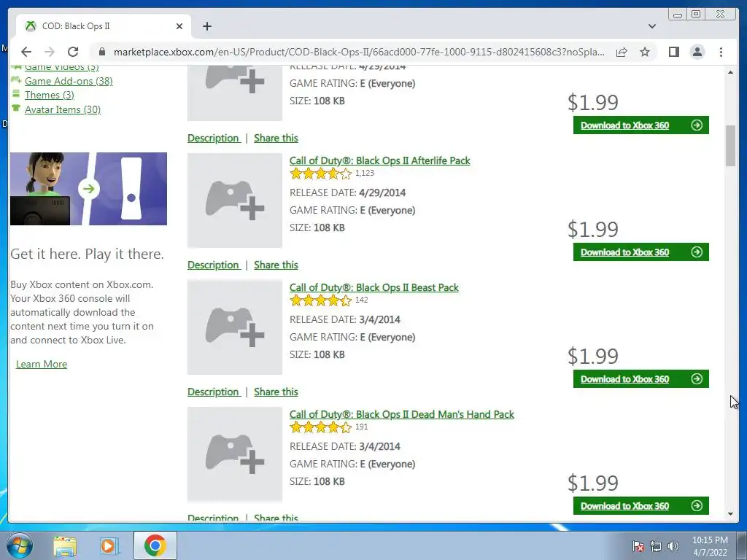Click the avatar-to-console promo banner

coord(88,189)
